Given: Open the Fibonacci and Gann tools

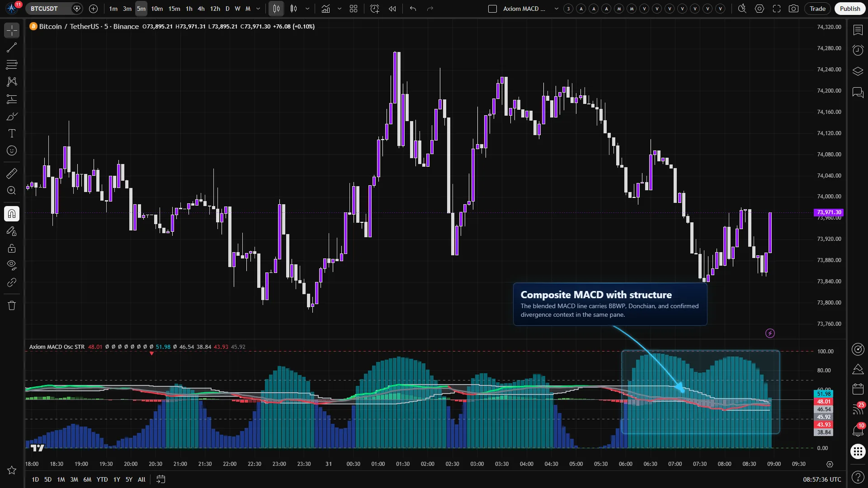Looking at the screenshot, I should click(12, 65).
